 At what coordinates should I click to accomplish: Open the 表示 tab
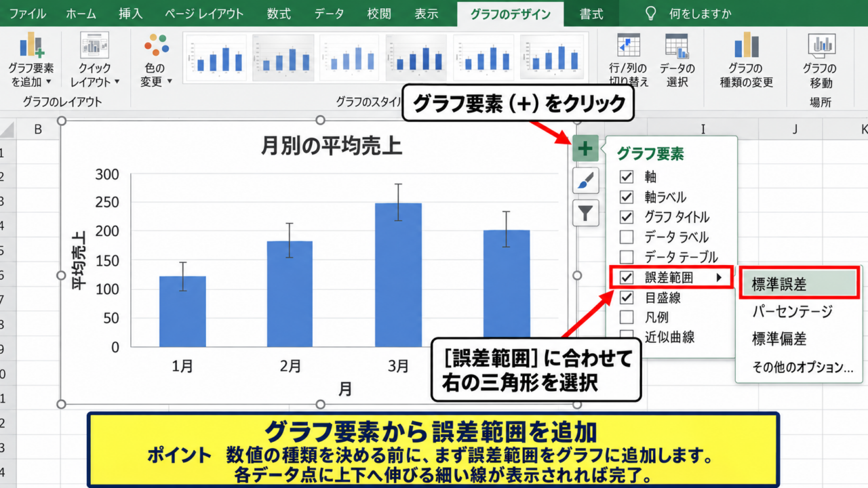click(427, 14)
